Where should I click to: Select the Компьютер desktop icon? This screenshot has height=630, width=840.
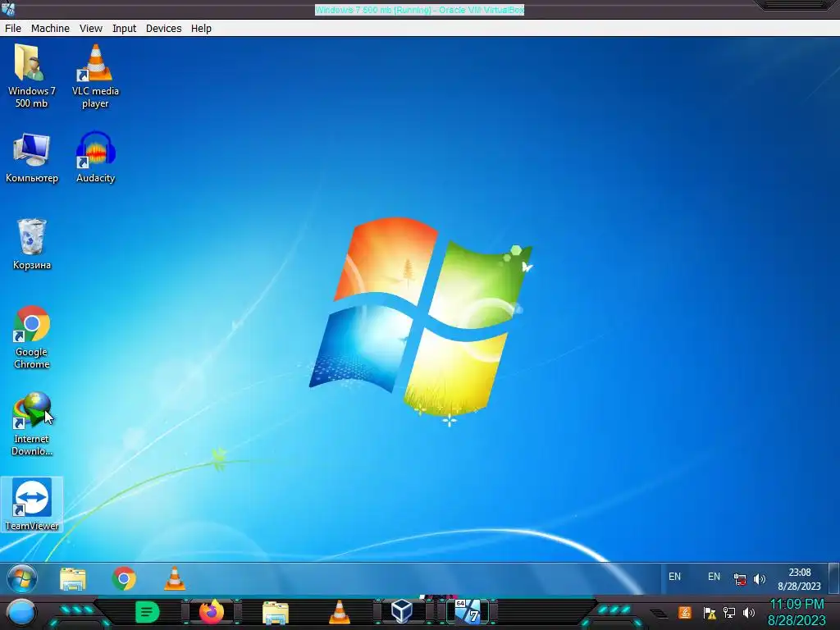click(32, 157)
